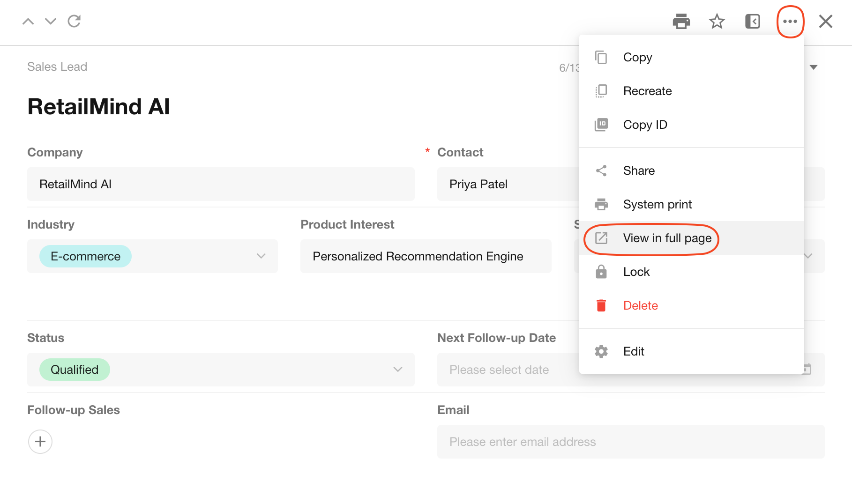Add a Follow-up Sales member with plus
852x504 pixels.
tap(40, 442)
